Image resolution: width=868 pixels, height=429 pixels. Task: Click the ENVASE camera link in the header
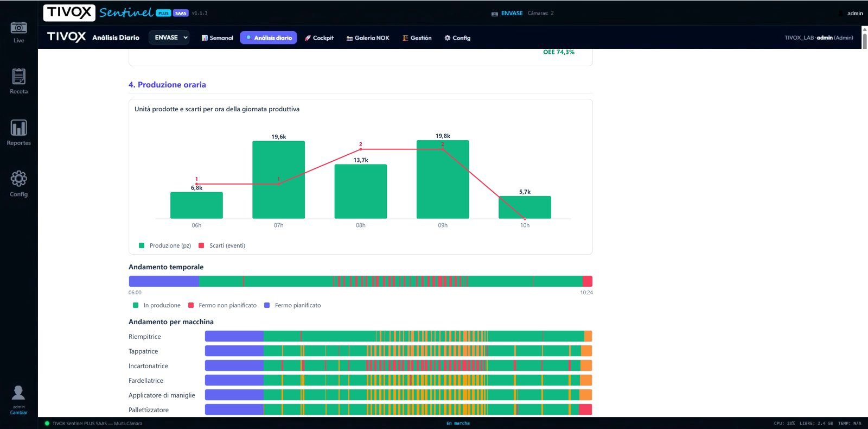(512, 13)
